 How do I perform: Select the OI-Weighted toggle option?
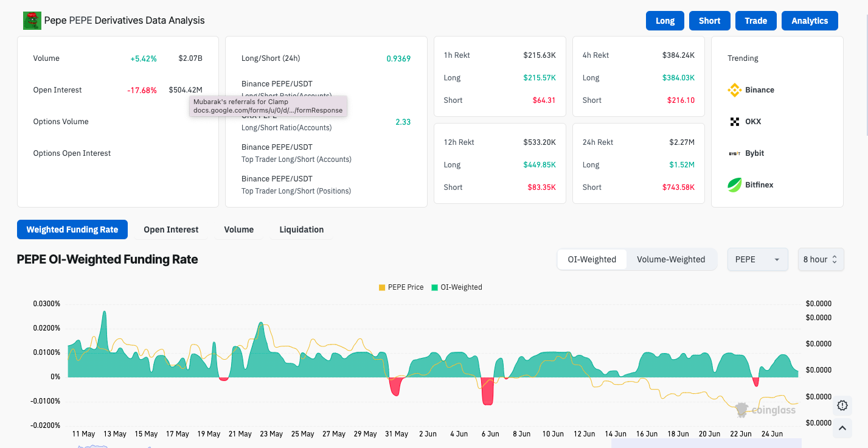[592, 259]
